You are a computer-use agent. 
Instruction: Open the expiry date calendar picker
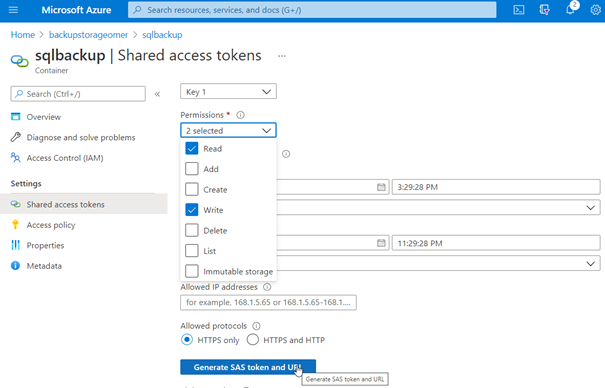point(381,243)
